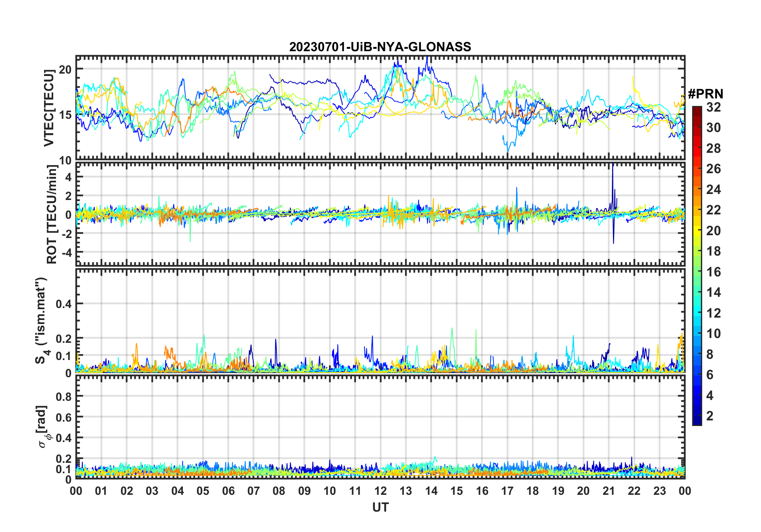Click UT axis hour tick 05
The width and height of the screenshot is (761, 532).
203,491
